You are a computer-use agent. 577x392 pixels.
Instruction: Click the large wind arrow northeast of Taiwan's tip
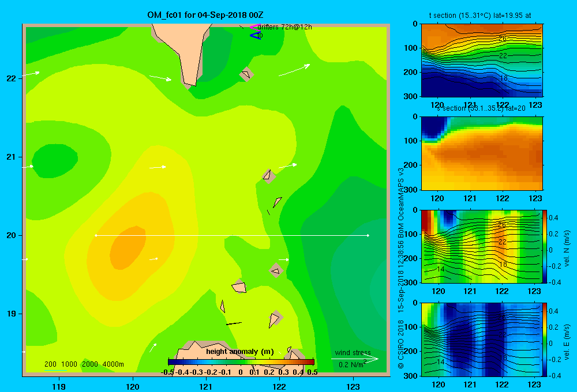(x=294, y=70)
